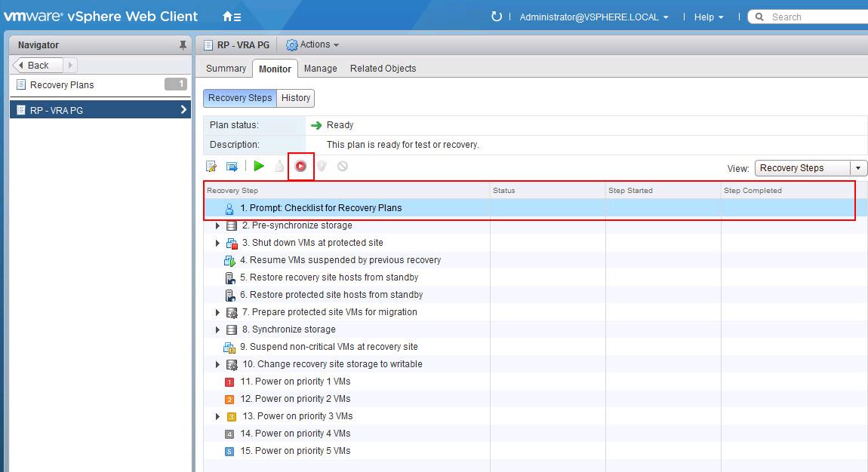Viewport: 868px width, 472px height.
Task: Click the Back button in Navigator
Action: (x=38, y=65)
